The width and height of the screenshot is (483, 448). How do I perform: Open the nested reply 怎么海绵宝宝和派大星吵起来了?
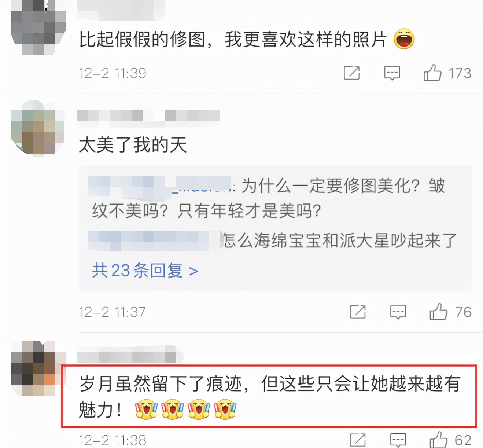[x=339, y=241]
